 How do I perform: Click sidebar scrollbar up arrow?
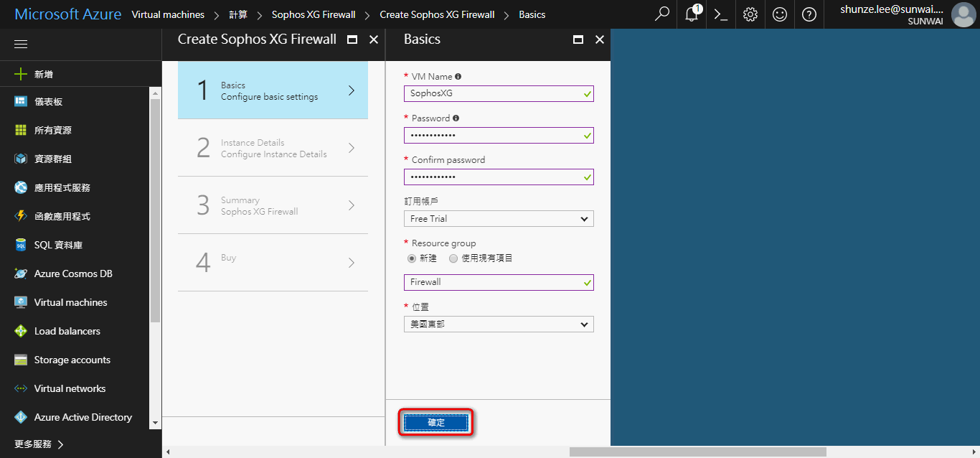point(156,93)
